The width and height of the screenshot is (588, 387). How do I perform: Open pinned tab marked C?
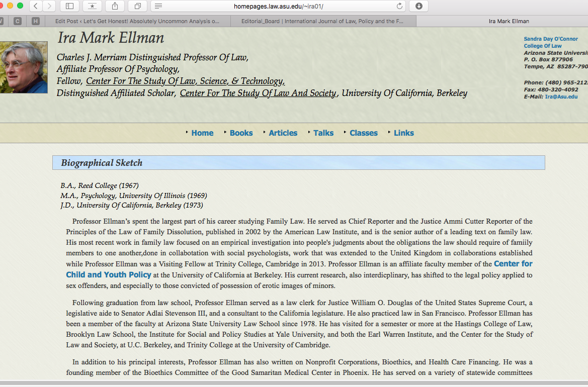pyautogui.click(x=18, y=21)
